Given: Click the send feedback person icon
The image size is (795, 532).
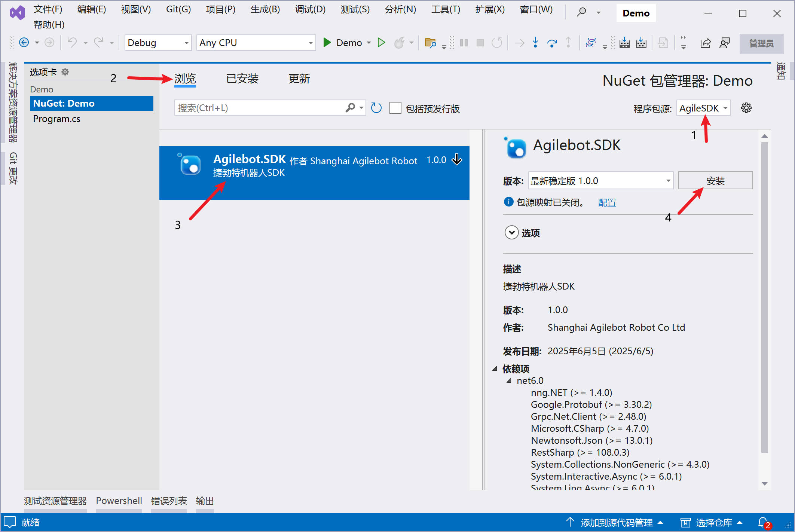Looking at the screenshot, I should point(725,43).
